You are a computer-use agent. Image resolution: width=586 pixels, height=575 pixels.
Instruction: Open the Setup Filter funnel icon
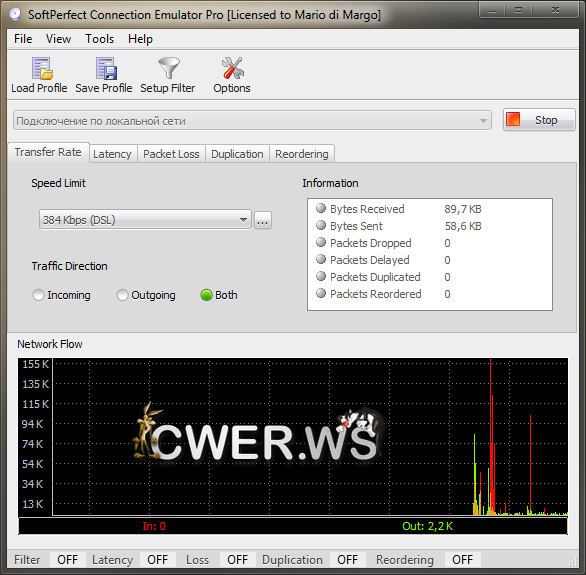[169, 68]
